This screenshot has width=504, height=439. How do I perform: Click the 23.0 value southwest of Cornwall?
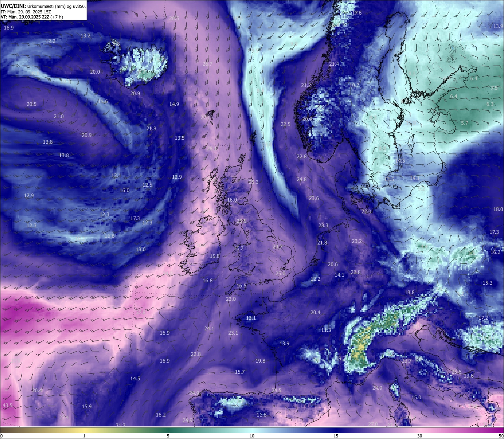point(231,299)
